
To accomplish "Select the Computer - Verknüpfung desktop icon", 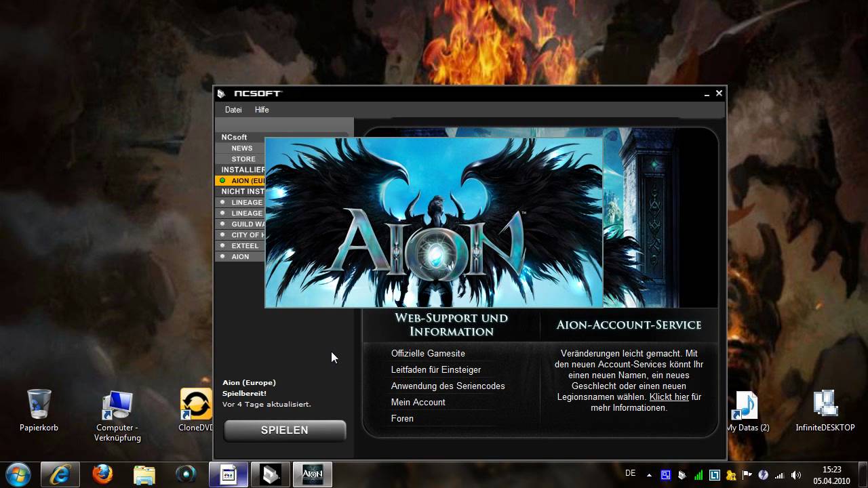I will 117,416.
